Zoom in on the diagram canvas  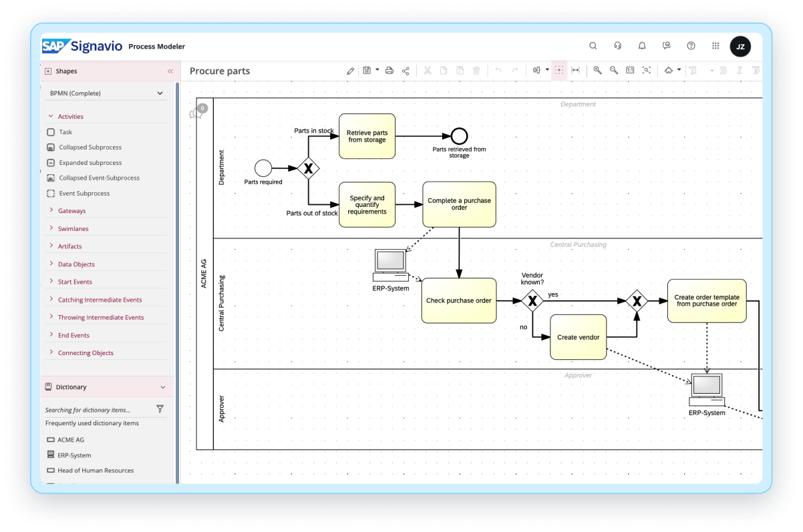tap(597, 70)
